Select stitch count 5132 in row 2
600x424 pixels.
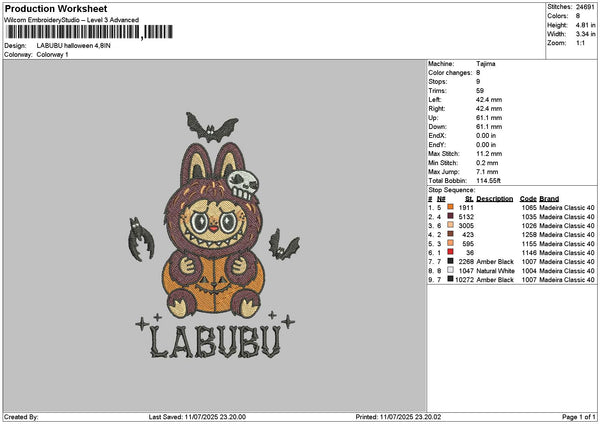tap(466, 217)
